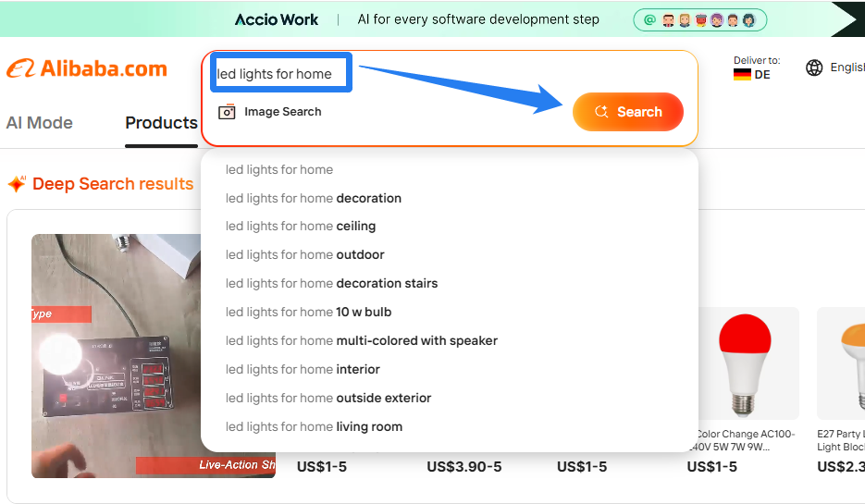The width and height of the screenshot is (865, 504).
Task: Select the Products tab
Action: click(x=161, y=122)
